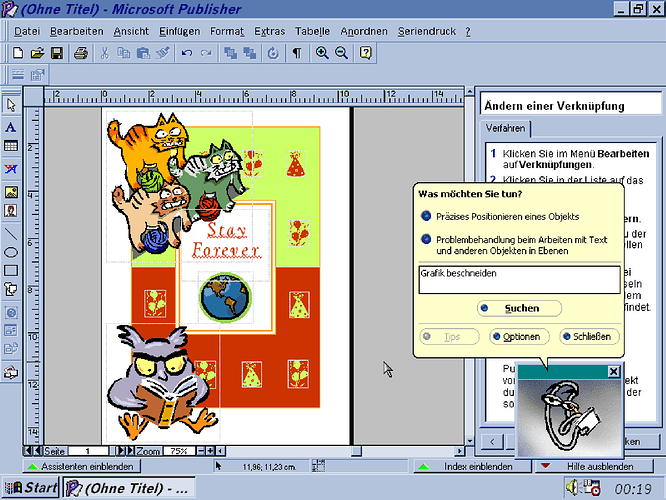The width and height of the screenshot is (666, 500).
Task: Close the Office Assistant clip window
Action: click(x=613, y=372)
